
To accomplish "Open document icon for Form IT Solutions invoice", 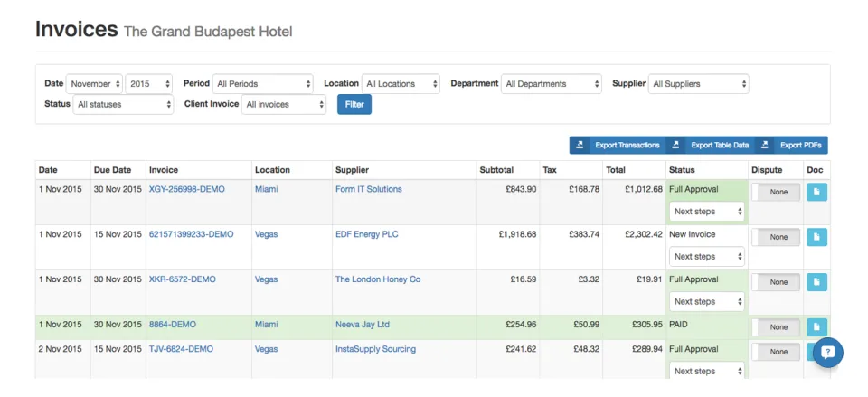I will click(816, 192).
